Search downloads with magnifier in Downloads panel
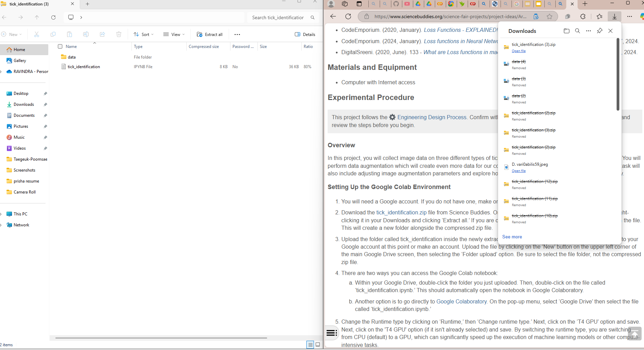Screen dimensions: 644x350 tap(578, 31)
